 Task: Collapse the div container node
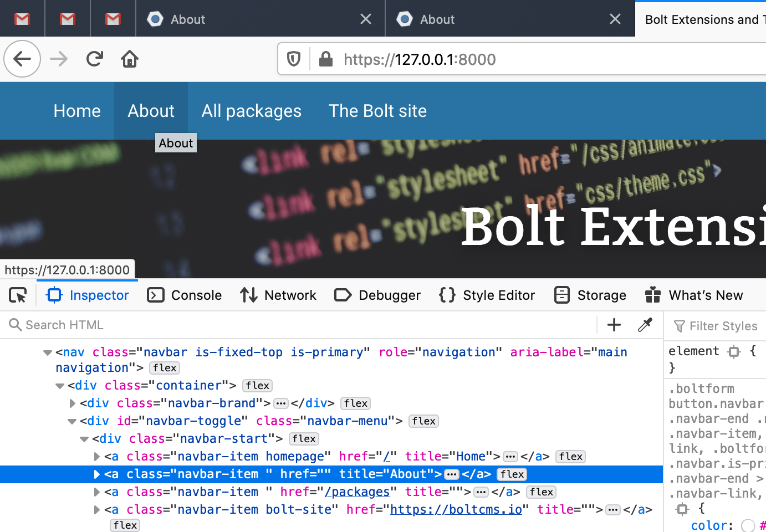(x=60, y=386)
